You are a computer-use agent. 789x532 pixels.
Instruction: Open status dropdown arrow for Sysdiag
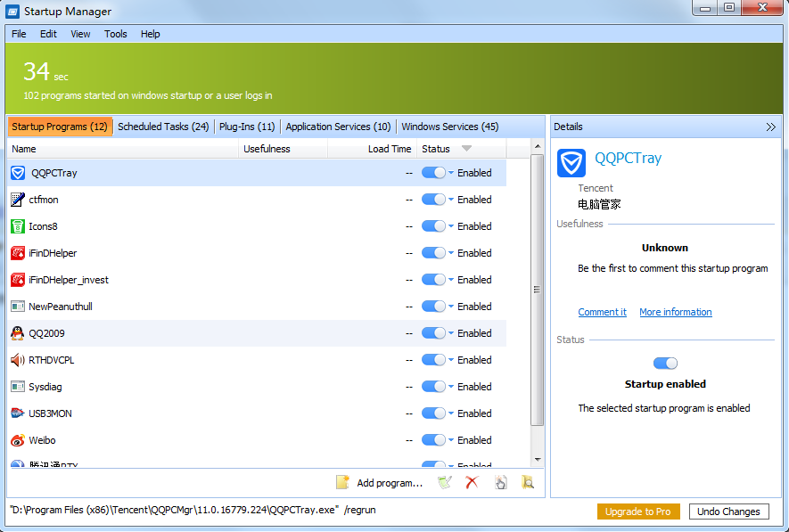click(451, 387)
